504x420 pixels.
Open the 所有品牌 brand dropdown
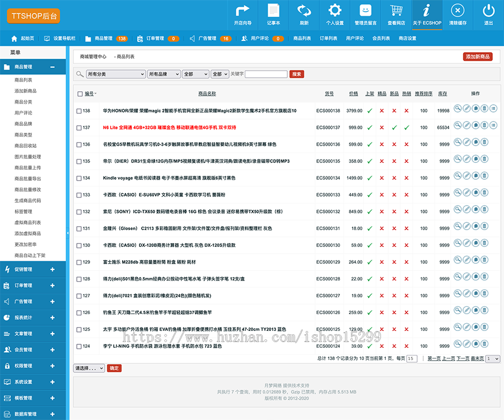coord(164,74)
